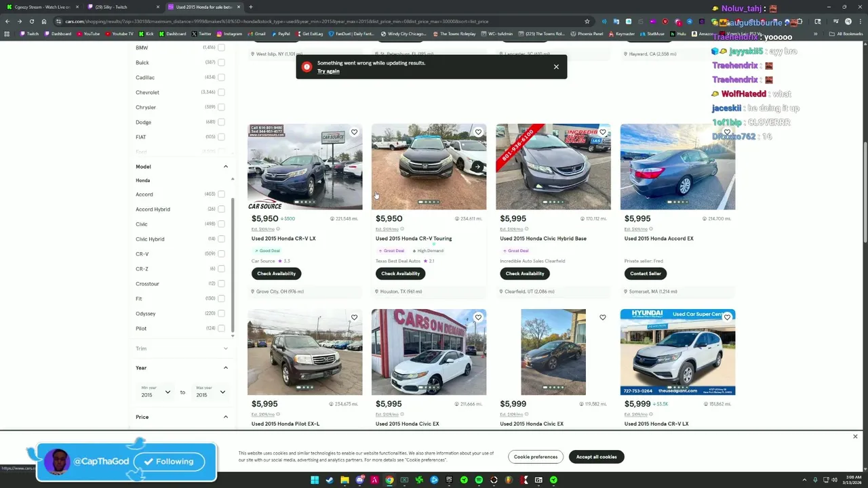This screenshot has height=488, width=868.
Task: Click model list scroll-down arrow
Action: pyautogui.click(x=233, y=335)
